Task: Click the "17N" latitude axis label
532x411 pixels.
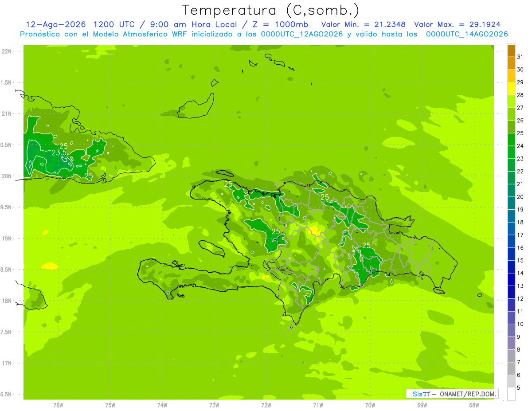Action: click(x=7, y=363)
